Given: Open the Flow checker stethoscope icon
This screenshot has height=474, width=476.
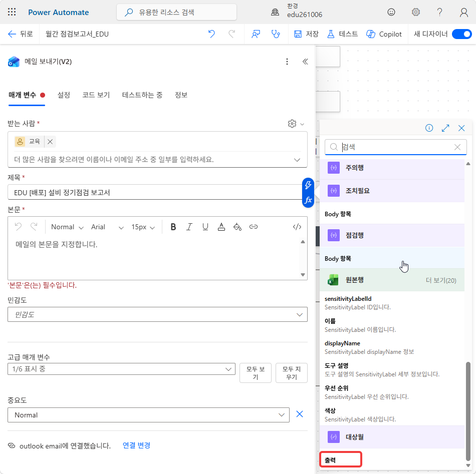Looking at the screenshot, I should [x=276, y=34].
